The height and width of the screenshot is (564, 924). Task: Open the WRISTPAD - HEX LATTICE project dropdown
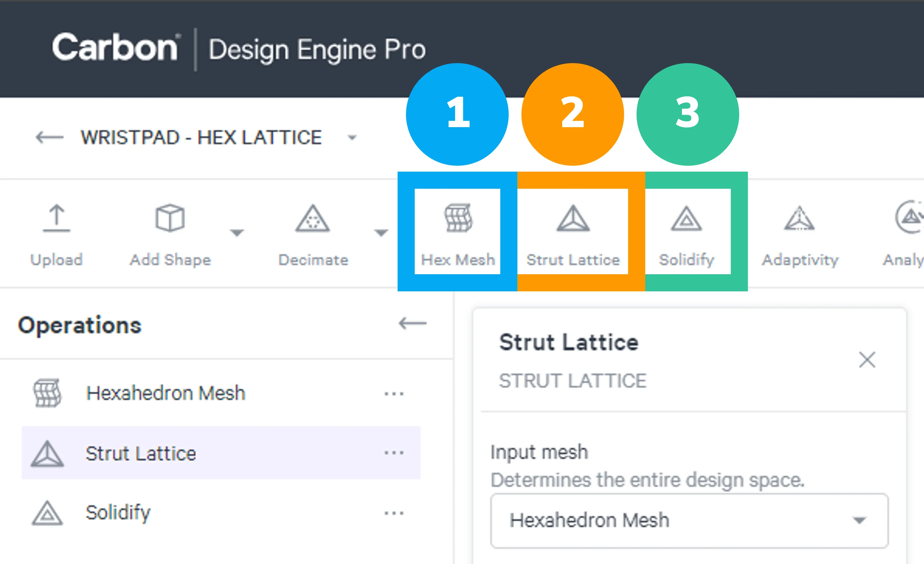tap(352, 137)
